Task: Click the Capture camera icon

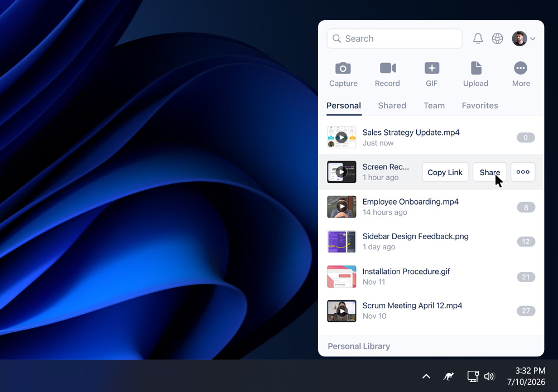Action: pyautogui.click(x=343, y=68)
